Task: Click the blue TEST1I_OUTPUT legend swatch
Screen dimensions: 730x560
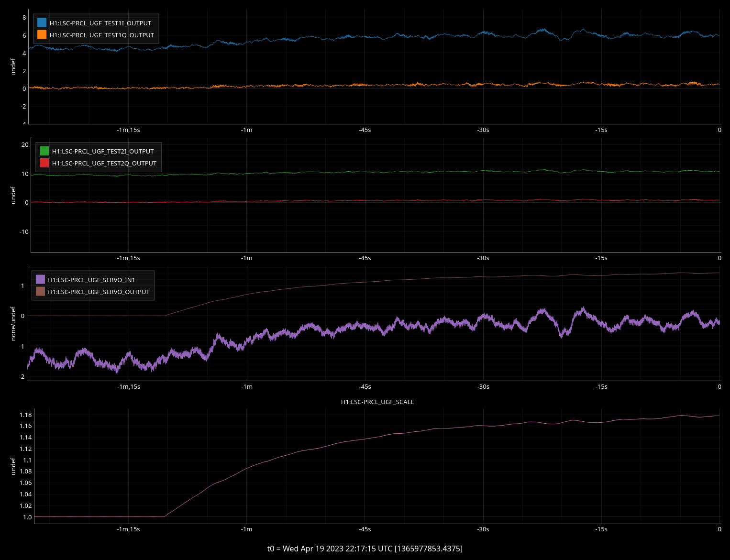Action: click(42, 22)
